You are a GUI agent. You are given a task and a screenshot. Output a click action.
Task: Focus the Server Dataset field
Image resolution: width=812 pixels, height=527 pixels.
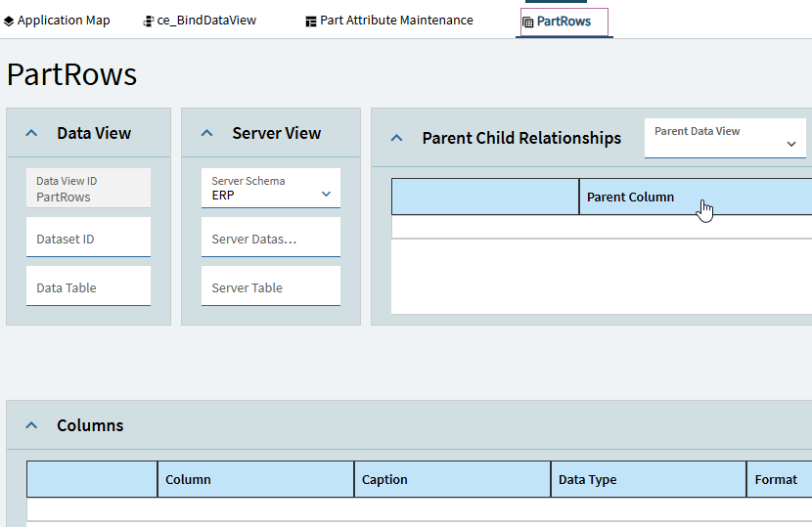click(270, 239)
